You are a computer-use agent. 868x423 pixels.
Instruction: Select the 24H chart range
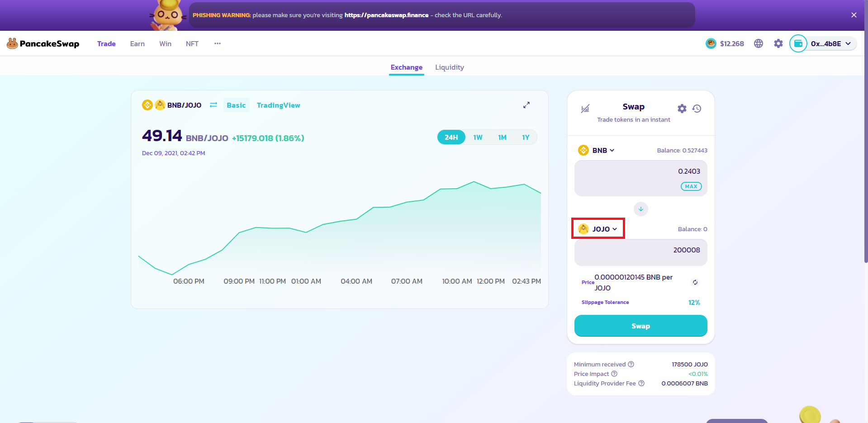click(451, 137)
